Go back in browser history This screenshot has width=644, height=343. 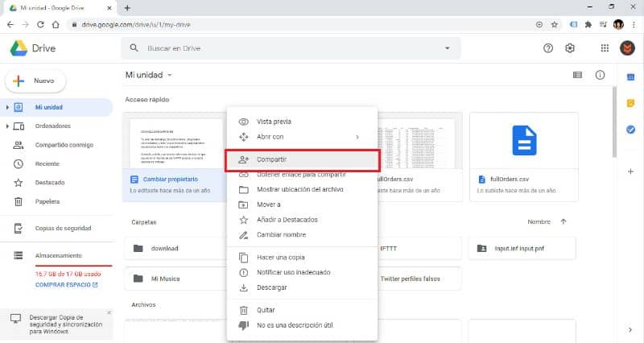[10, 25]
